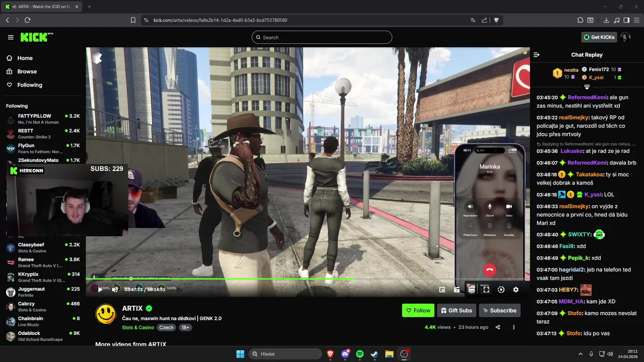Image resolution: width=644 pixels, height=362 pixels.
Task: Subscribe to ARTIX channel
Action: click(x=500, y=310)
